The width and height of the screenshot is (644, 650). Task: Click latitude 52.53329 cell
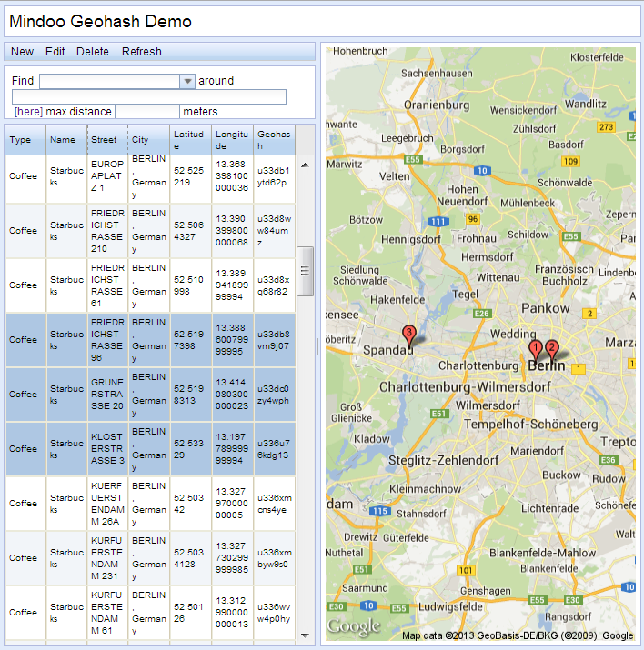click(x=191, y=449)
